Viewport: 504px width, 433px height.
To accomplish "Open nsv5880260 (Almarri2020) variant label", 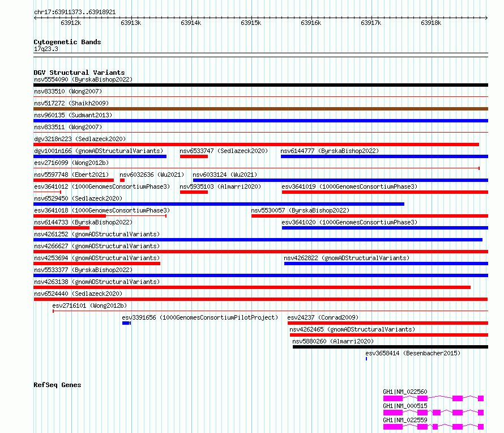I will tap(333, 341).
